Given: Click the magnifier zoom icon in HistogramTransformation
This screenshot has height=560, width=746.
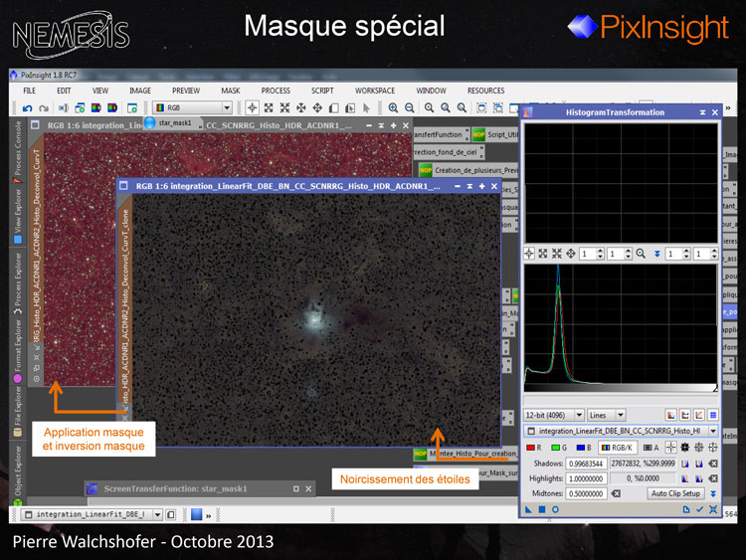Looking at the screenshot, I should pyautogui.click(x=641, y=254).
